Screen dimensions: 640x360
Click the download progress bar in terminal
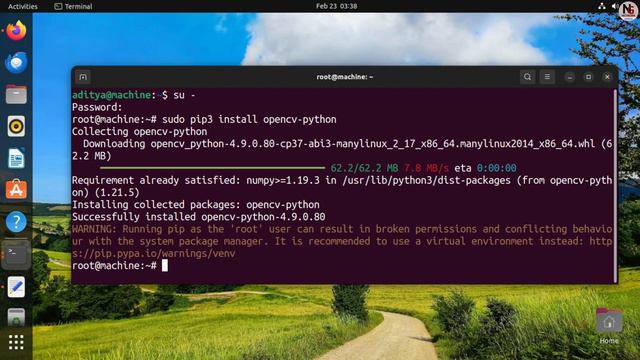point(212,168)
